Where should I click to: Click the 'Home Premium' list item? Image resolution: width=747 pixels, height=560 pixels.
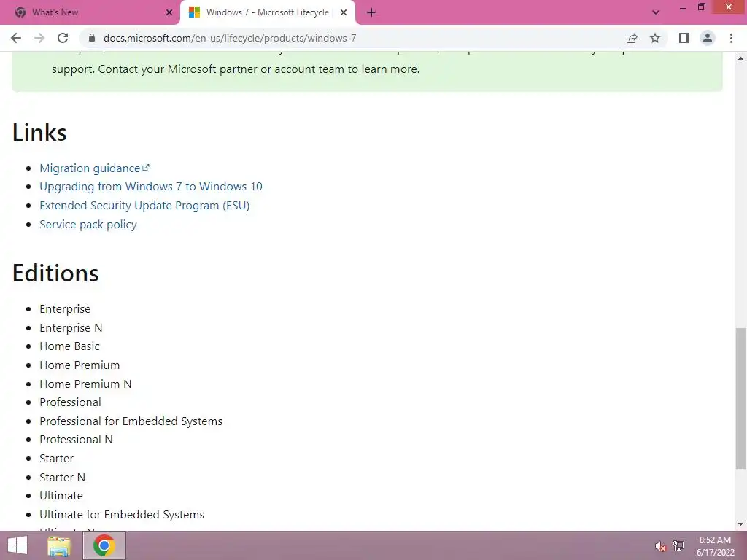coord(80,365)
